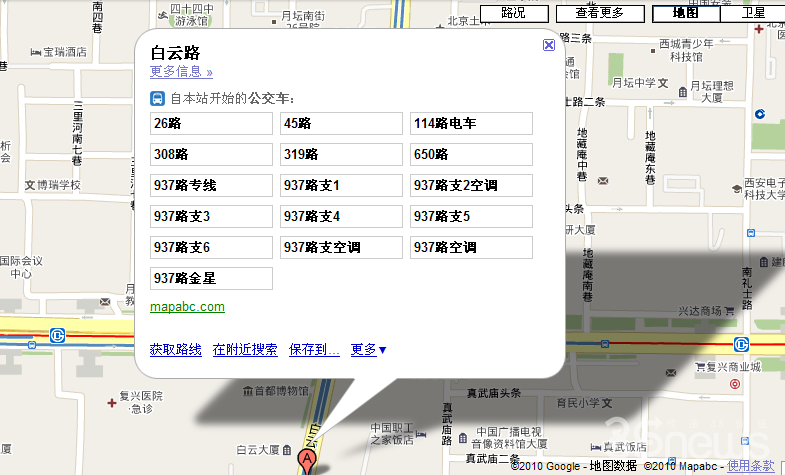
Task: Open the mapabc.com link
Action: click(x=187, y=307)
